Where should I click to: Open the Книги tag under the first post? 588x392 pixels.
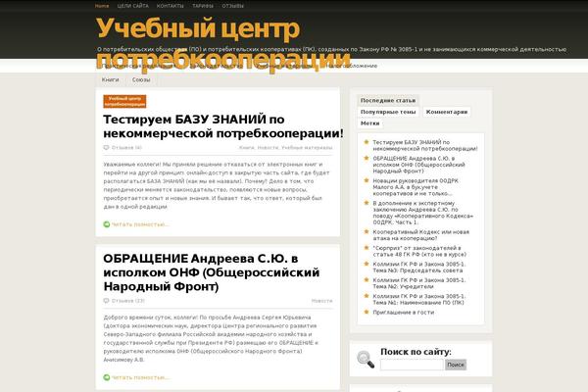click(246, 148)
